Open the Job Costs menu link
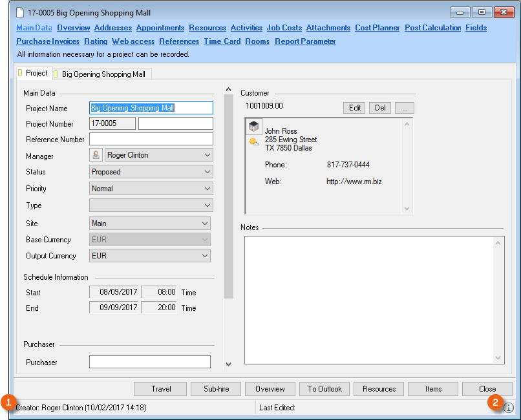The image size is (521, 420). [x=284, y=28]
